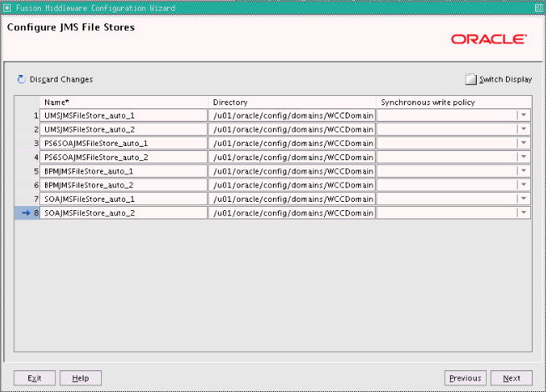
Task: Open Help for this wizard
Action: pyautogui.click(x=80, y=378)
